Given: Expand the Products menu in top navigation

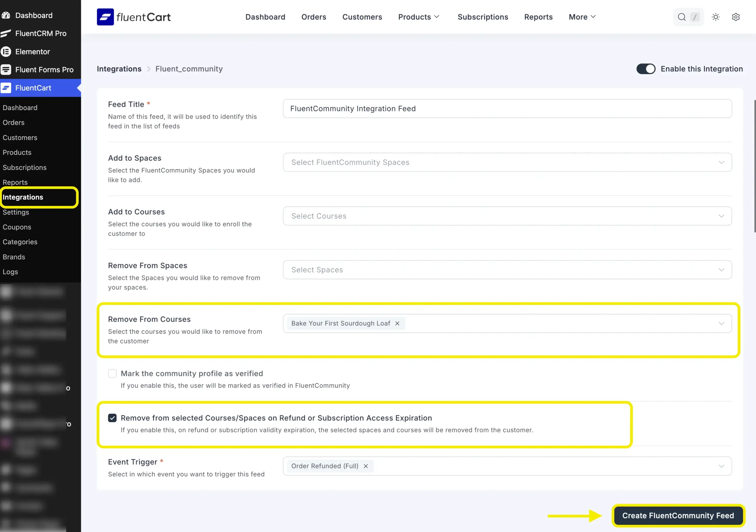Looking at the screenshot, I should (418, 17).
